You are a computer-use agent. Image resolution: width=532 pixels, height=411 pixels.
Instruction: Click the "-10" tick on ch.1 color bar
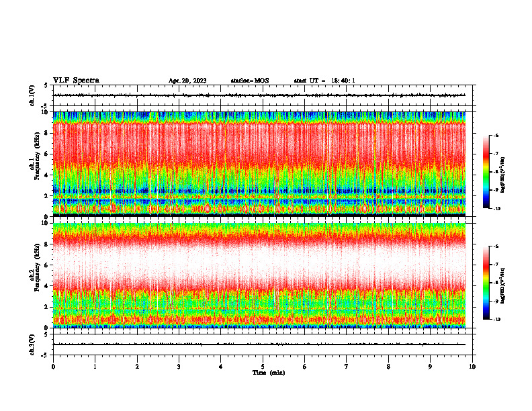(x=497, y=209)
